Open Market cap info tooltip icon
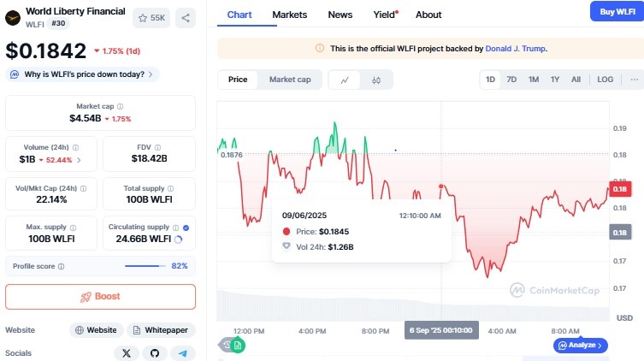644x361 pixels. tap(120, 106)
